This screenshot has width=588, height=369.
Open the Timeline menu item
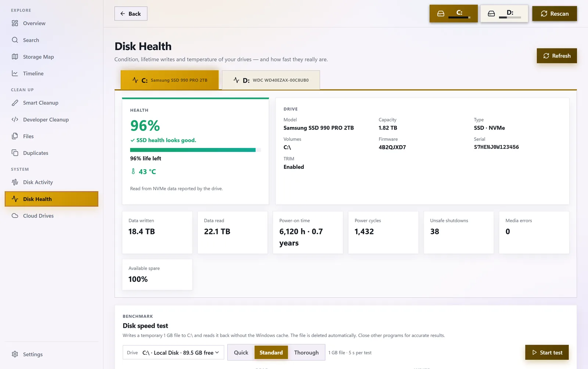click(51, 74)
